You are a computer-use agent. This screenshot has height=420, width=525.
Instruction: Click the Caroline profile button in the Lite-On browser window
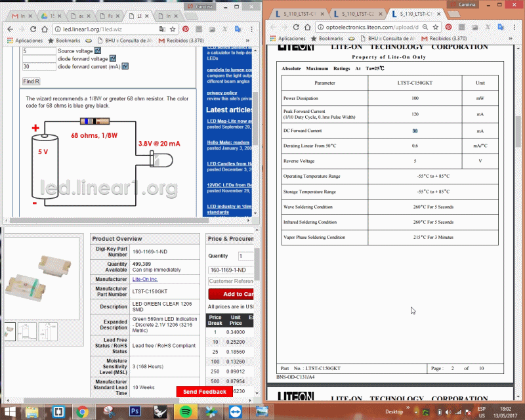(463, 5)
